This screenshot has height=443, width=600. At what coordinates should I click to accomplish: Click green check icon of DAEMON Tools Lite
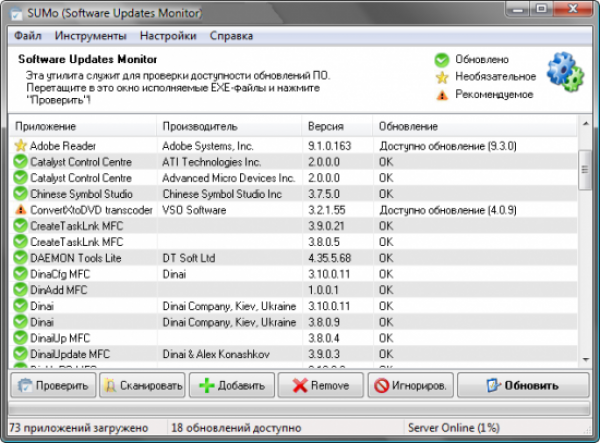pos(20,257)
